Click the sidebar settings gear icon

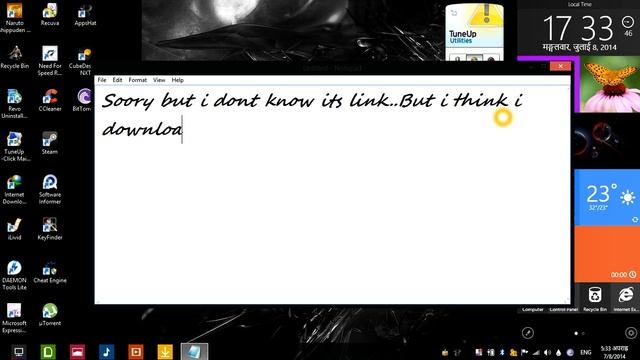(631, 333)
